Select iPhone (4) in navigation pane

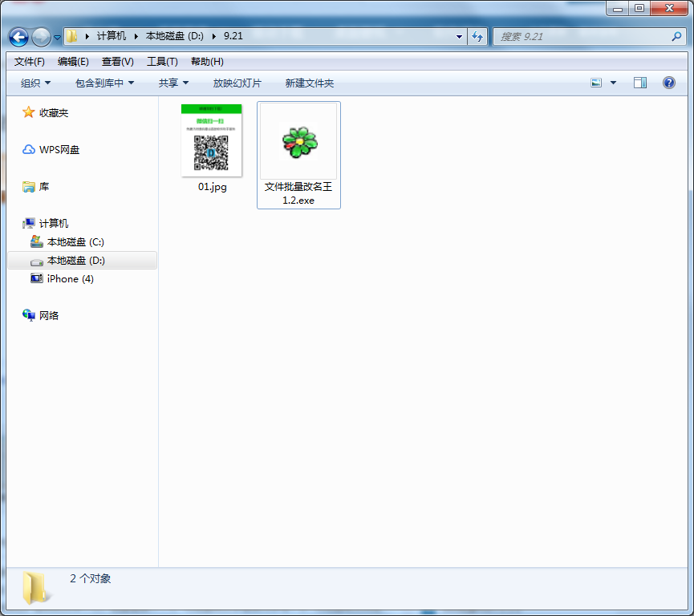click(x=71, y=279)
